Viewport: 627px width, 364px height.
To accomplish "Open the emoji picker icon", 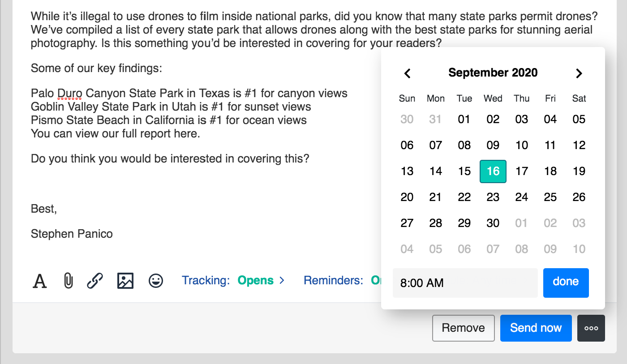I will click(x=156, y=281).
